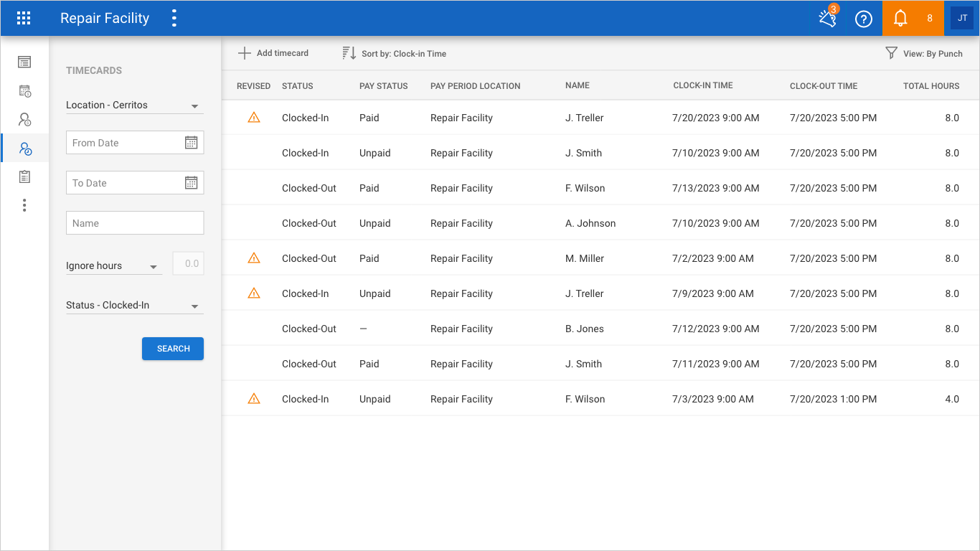Expand the Location - Cerritos dropdown

[135, 105]
